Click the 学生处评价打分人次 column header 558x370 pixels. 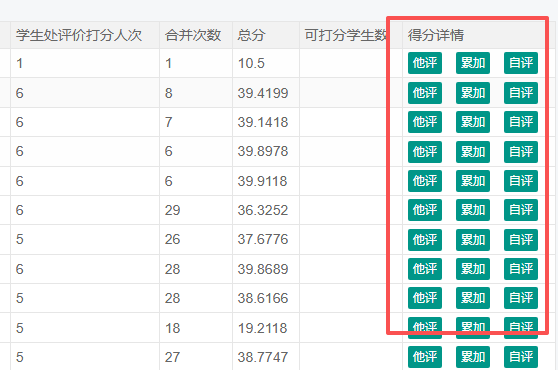[85, 35]
